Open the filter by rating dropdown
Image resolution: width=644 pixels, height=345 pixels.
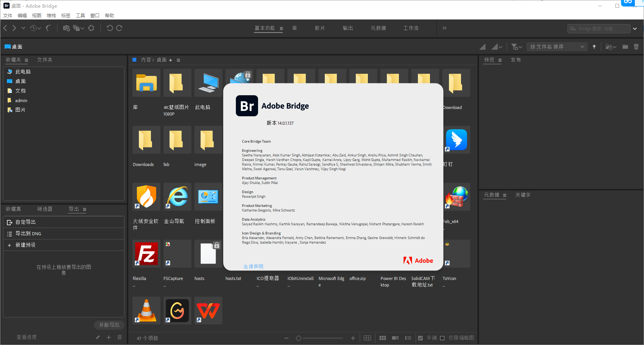click(x=517, y=47)
